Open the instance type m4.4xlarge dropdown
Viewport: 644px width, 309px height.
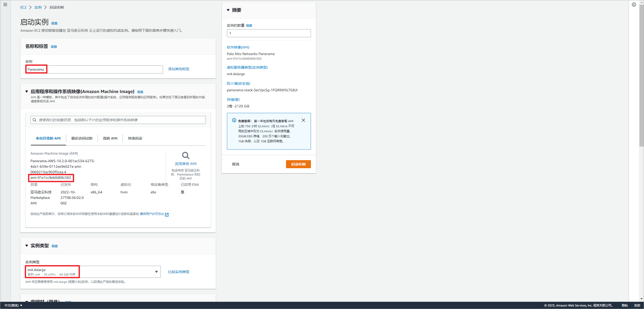[93, 272]
